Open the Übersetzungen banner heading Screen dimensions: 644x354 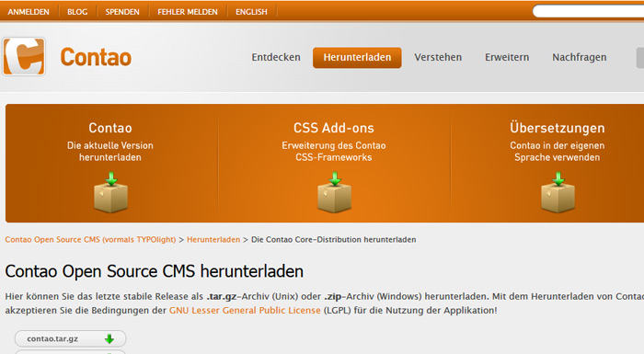558,127
